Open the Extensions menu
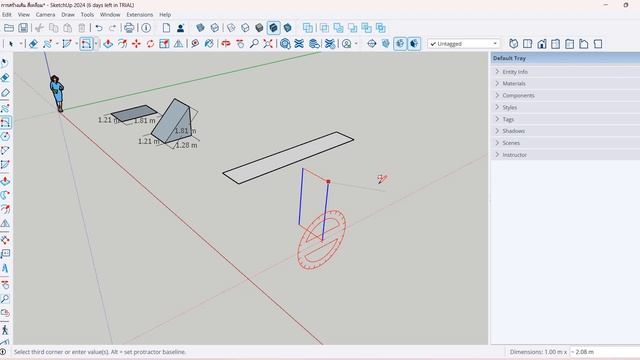 (140, 14)
